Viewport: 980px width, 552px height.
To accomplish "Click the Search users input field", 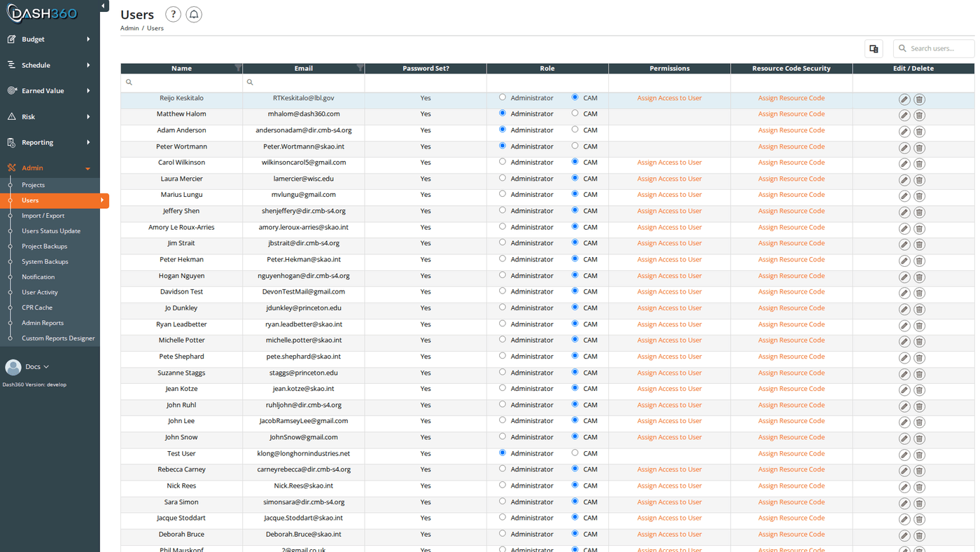I will tap(934, 48).
